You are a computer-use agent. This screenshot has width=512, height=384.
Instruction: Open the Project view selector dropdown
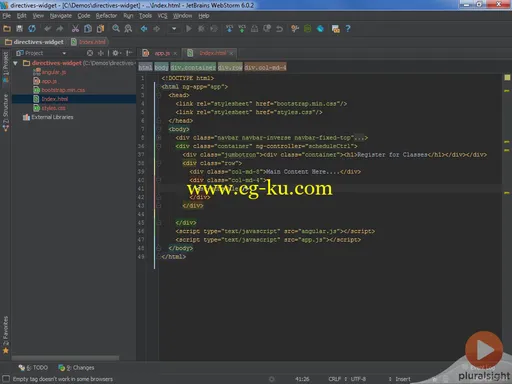(x=41, y=53)
